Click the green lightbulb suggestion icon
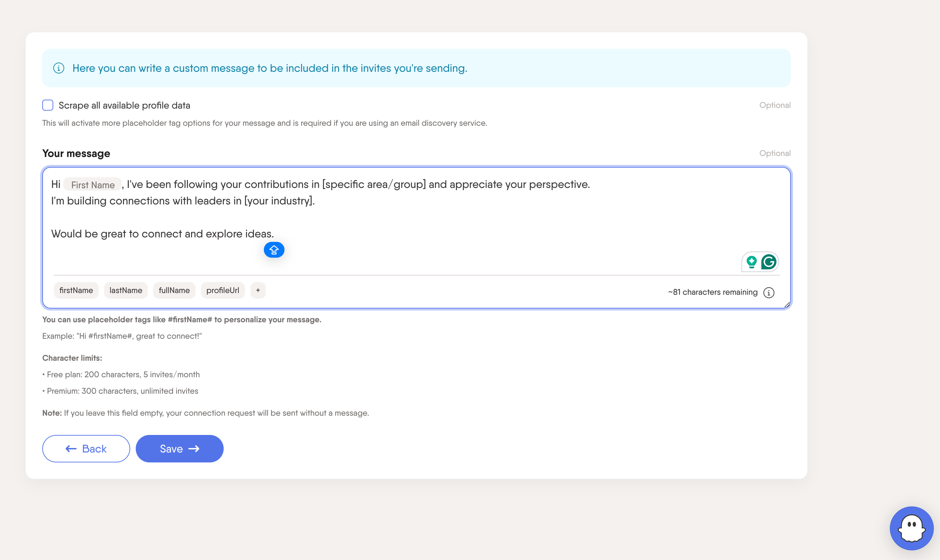940x560 pixels. pos(751,262)
